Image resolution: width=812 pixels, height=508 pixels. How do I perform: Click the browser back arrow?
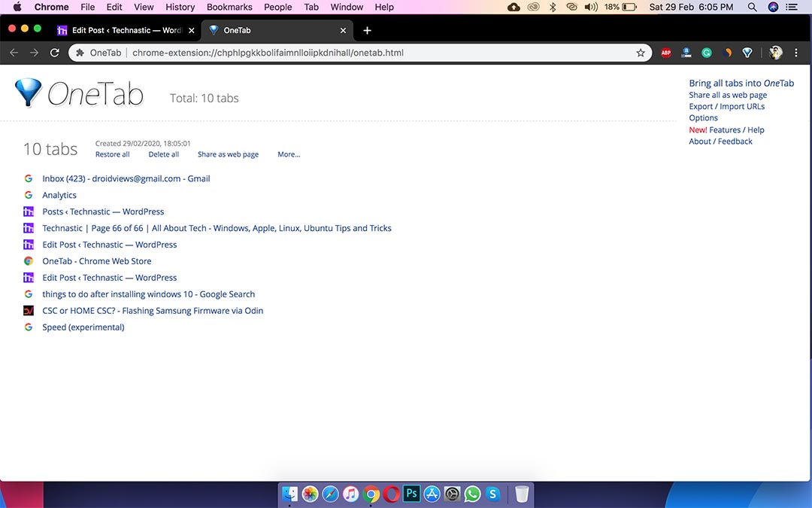click(x=14, y=53)
